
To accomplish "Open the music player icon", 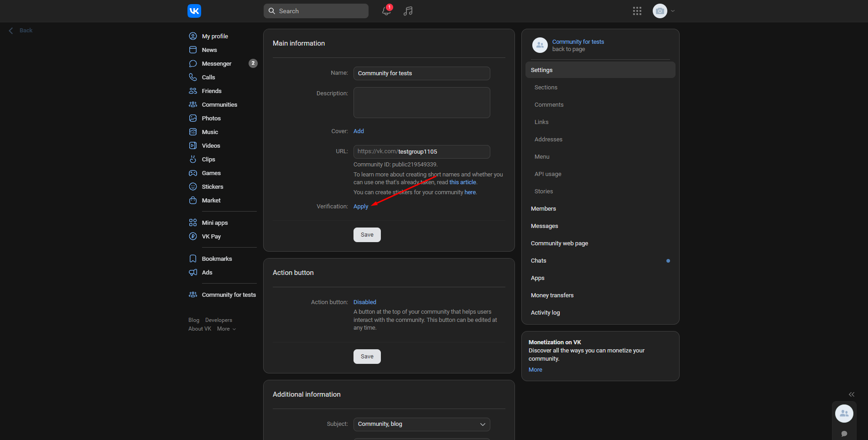I will pos(408,11).
